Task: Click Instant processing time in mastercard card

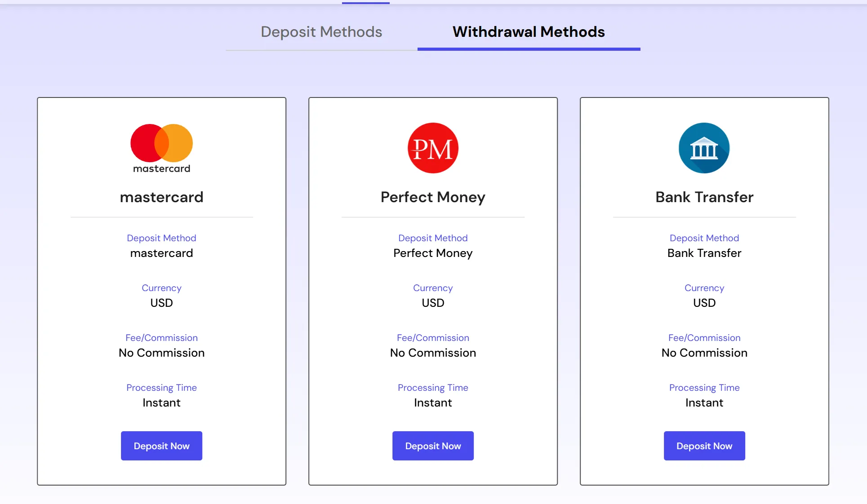Action: (x=162, y=402)
